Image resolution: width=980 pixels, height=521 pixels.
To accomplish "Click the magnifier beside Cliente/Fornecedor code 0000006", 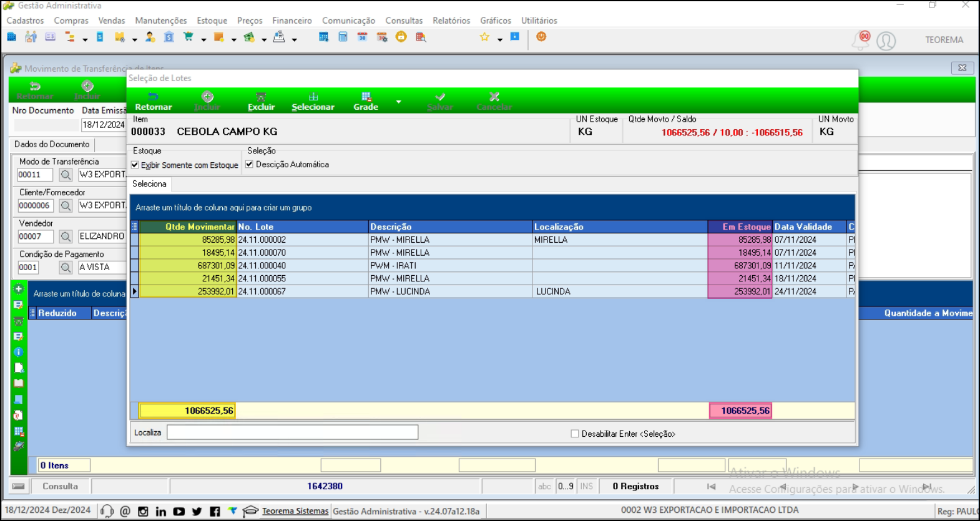I will coord(66,205).
